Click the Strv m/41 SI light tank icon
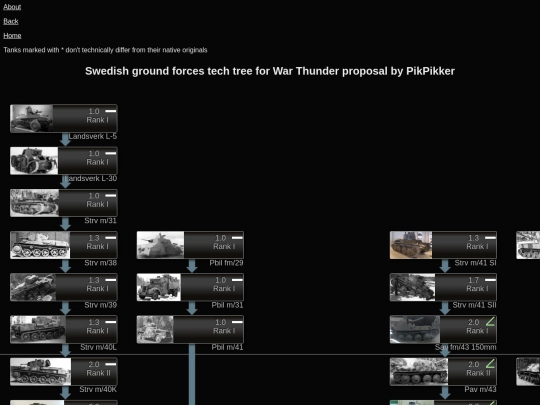 click(490, 238)
